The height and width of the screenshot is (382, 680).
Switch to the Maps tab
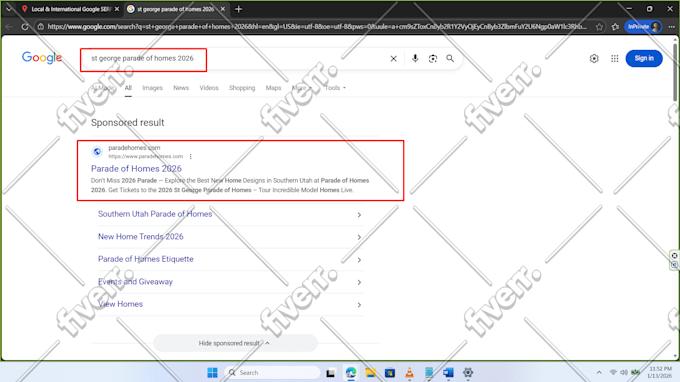(x=273, y=88)
